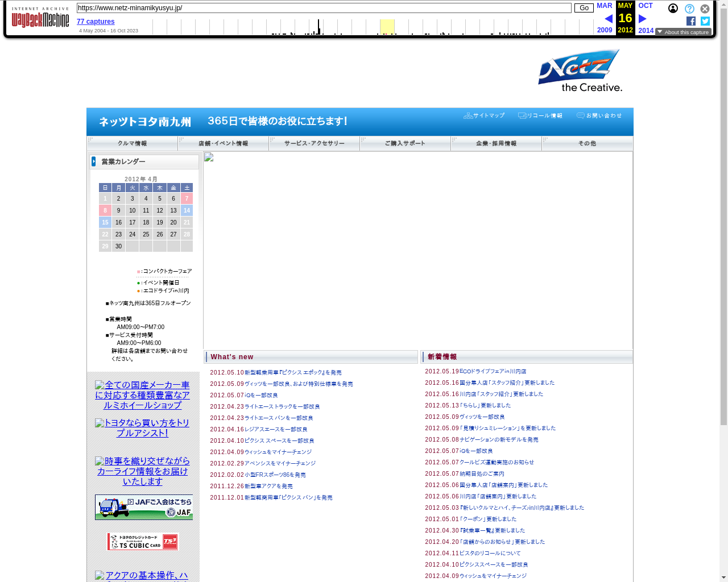Image resolution: width=728 pixels, height=582 pixels.
Task: Open the 店舗・イベント情報 menu
Action: tap(223, 143)
